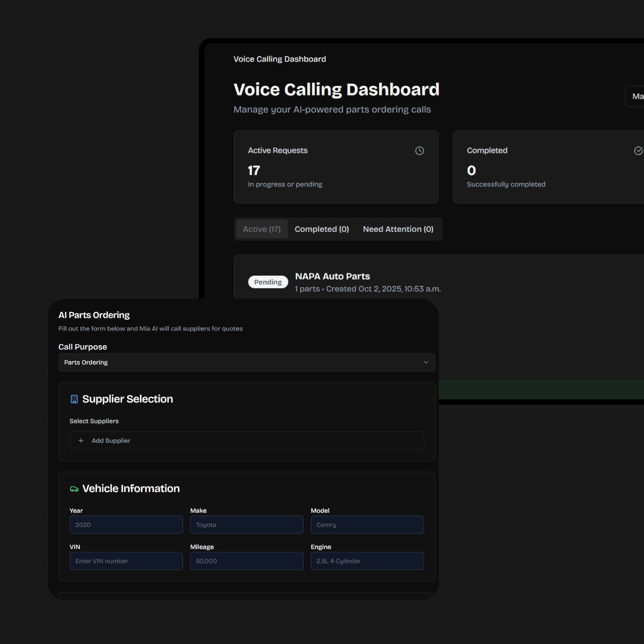The width and height of the screenshot is (644, 644).
Task: Click the partially visible button at top right
Action: [x=635, y=97]
